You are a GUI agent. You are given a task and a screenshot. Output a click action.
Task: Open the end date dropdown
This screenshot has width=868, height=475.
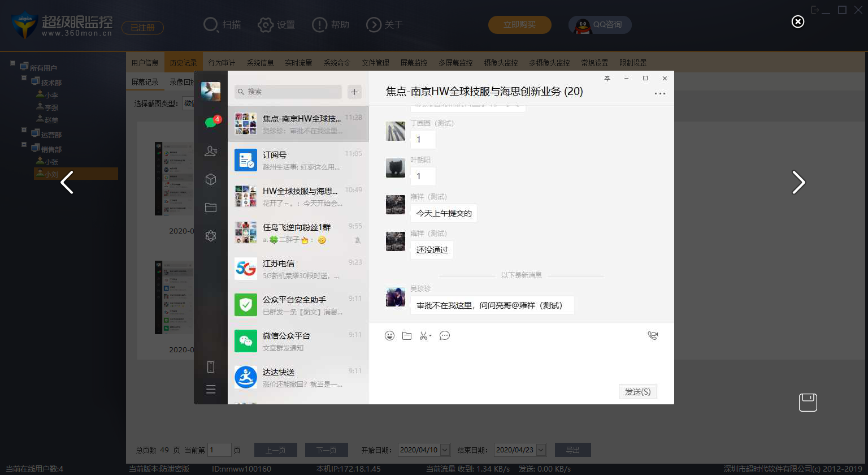[x=541, y=450]
